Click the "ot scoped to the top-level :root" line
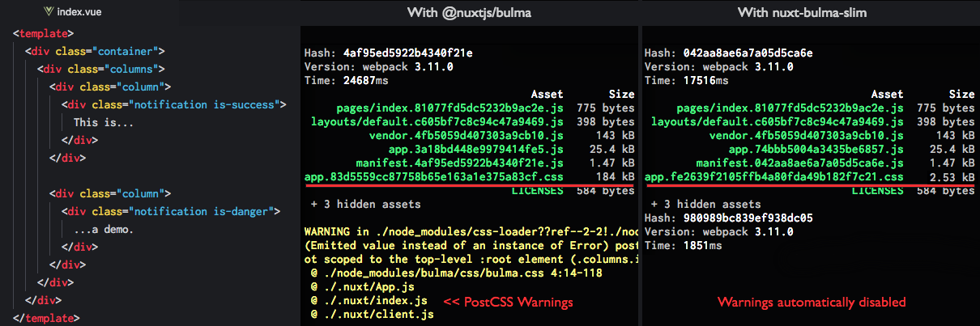 (470, 260)
